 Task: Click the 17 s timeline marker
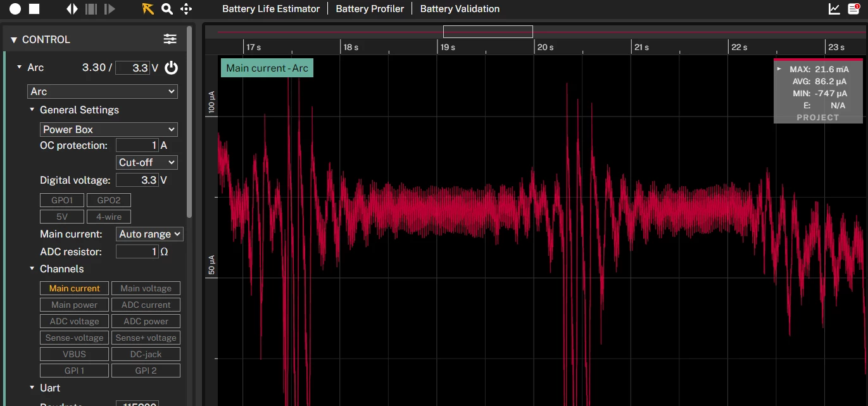(x=253, y=47)
